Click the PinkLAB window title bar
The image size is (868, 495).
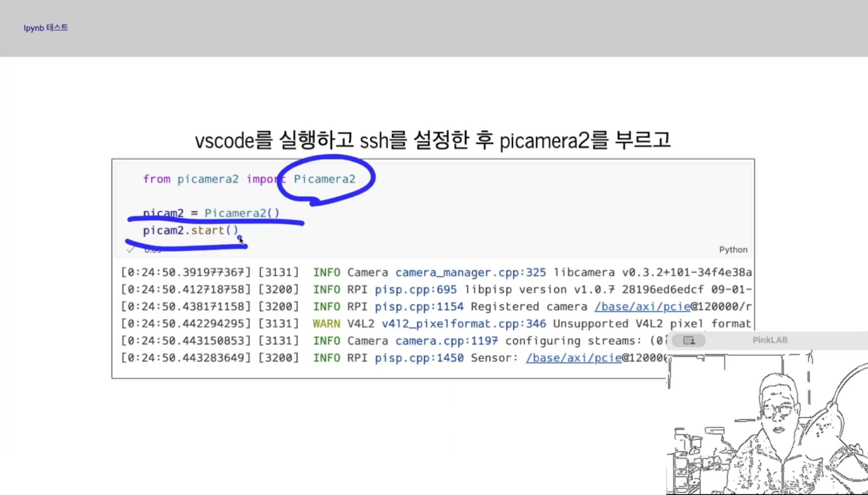pos(769,340)
